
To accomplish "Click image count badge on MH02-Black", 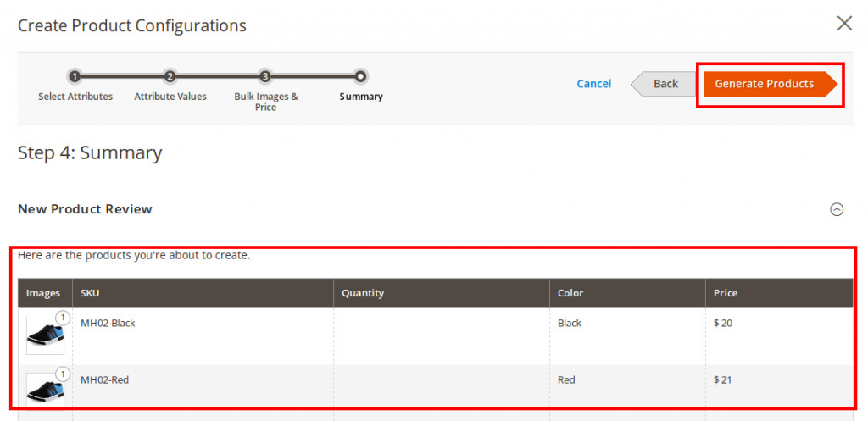I will coord(63,319).
